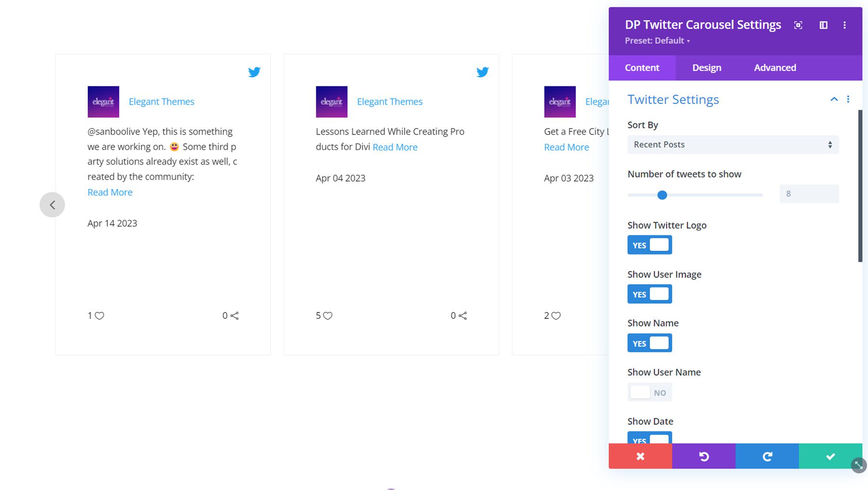Image resolution: width=868 pixels, height=490 pixels.
Task: Turn off the Show User Image toggle
Action: [650, 294]
